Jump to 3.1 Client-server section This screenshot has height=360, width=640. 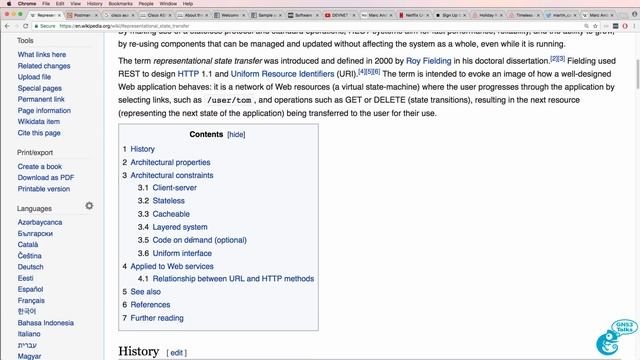[x=175, y=188]
